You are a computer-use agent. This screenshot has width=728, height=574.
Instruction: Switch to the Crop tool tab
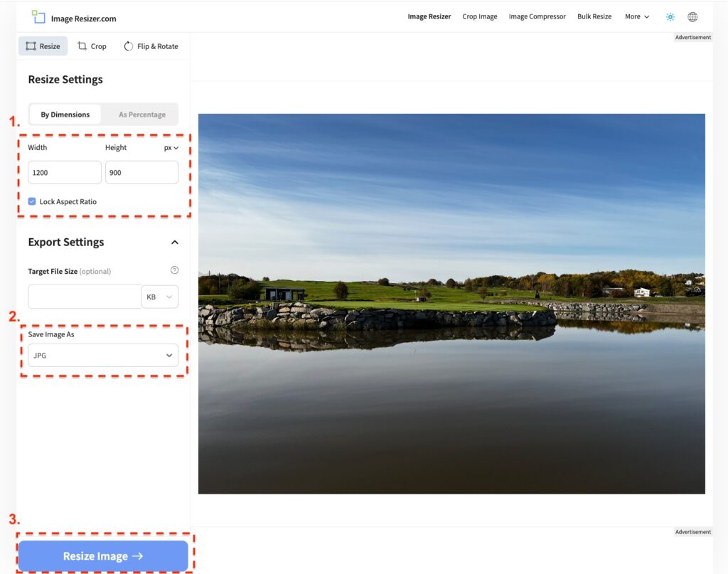point(92,46)
